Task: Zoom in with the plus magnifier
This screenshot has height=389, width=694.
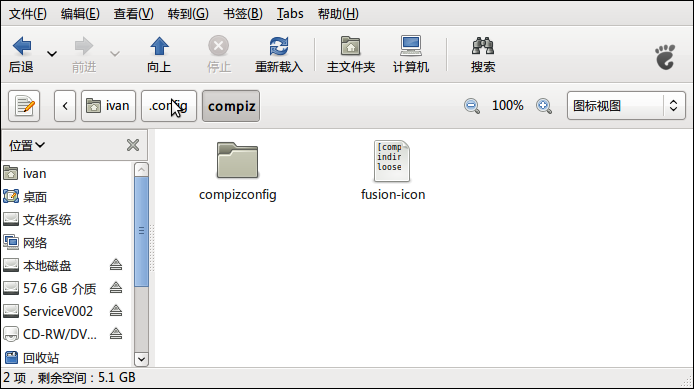Action: point(544,106)
